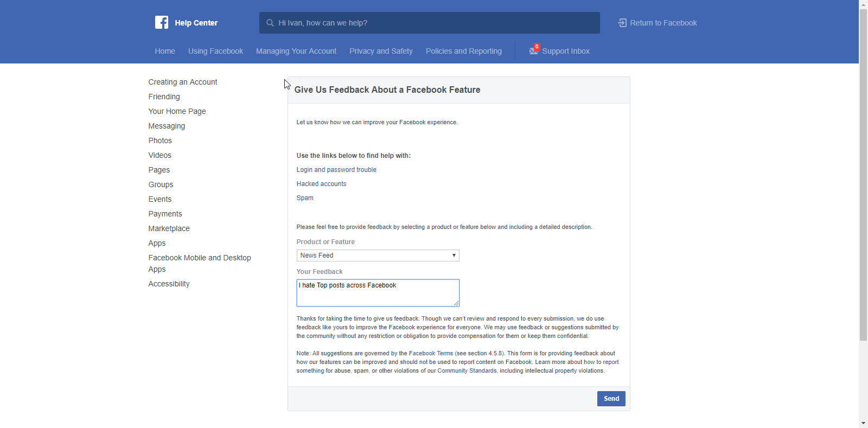Screen dimensions: 868x428
Task: Open the Groups topic
Action: click(x=161, y=184)
